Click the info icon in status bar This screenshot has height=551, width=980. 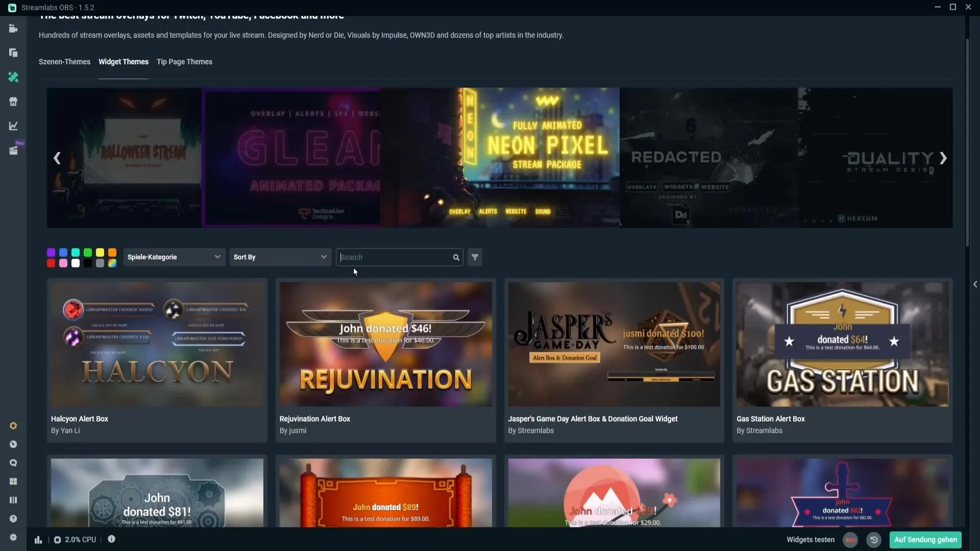pyautogui.click(x=111, y=539)
